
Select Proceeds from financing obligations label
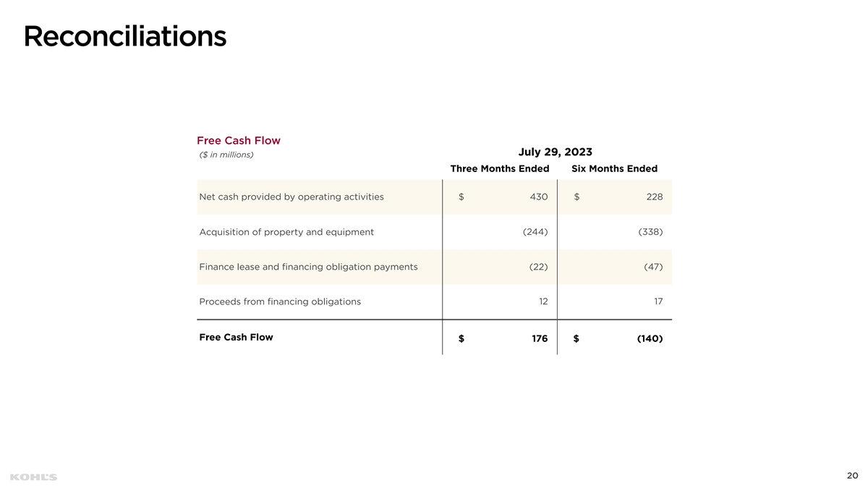pos(280,301)
